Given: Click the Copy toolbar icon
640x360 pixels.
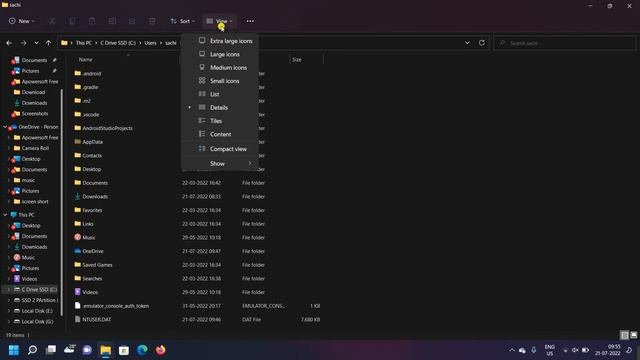Looking at the screenshot, I should pos(72,21).
